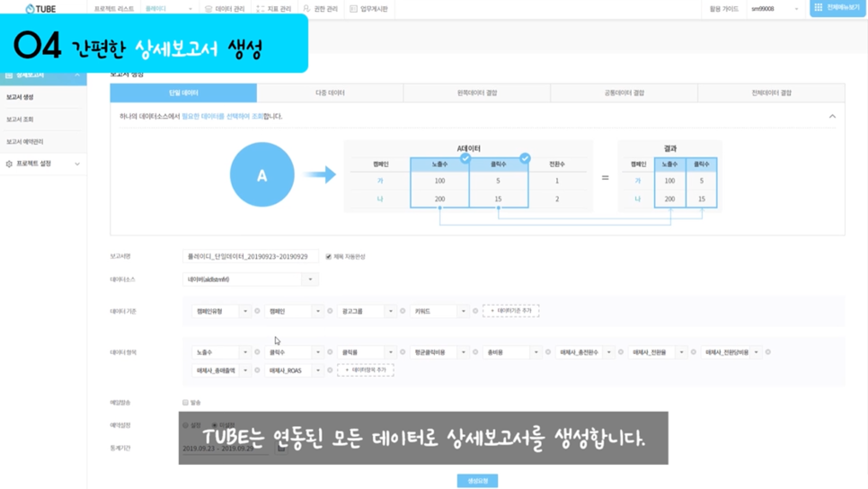The image size is (868, 489).
Task: Remove the 광고그룹 data criterion
Action: [403, 311]
